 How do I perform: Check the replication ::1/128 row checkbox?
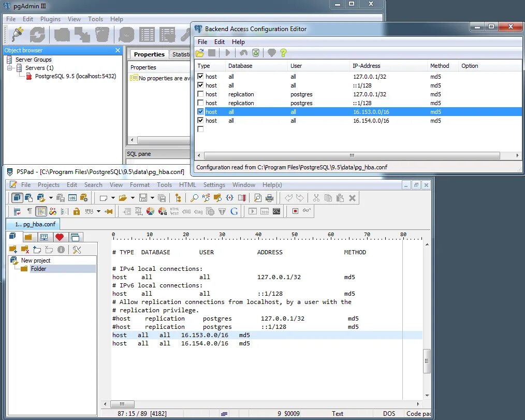pos(200,103)
